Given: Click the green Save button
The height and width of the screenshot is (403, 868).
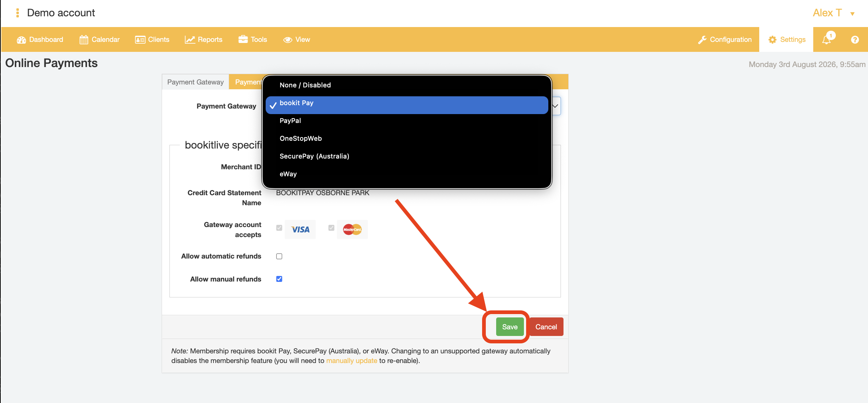Looking at the screenshot, I should click(510, 327).
